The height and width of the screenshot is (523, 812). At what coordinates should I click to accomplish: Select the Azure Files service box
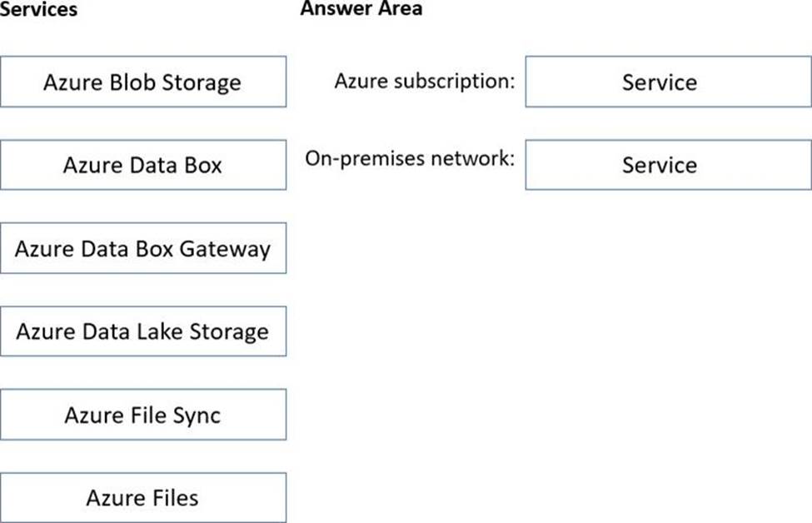[142, 498]
